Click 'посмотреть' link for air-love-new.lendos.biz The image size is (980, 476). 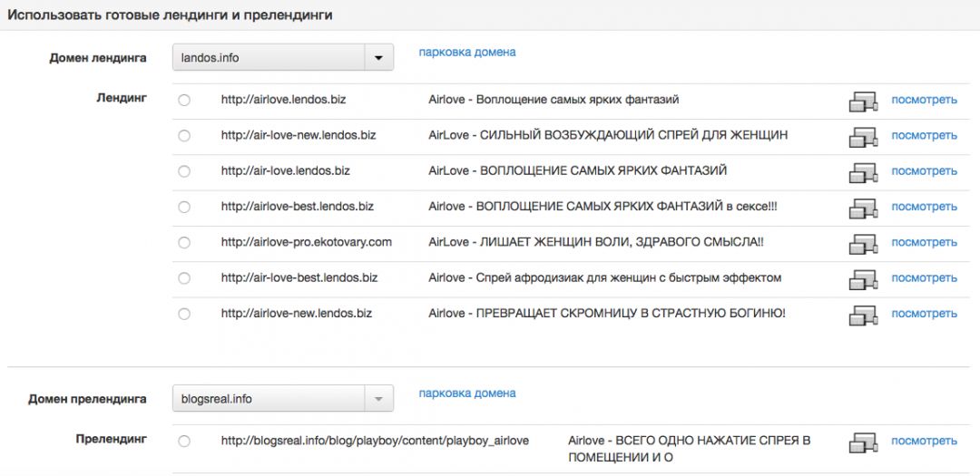[924, 136]
